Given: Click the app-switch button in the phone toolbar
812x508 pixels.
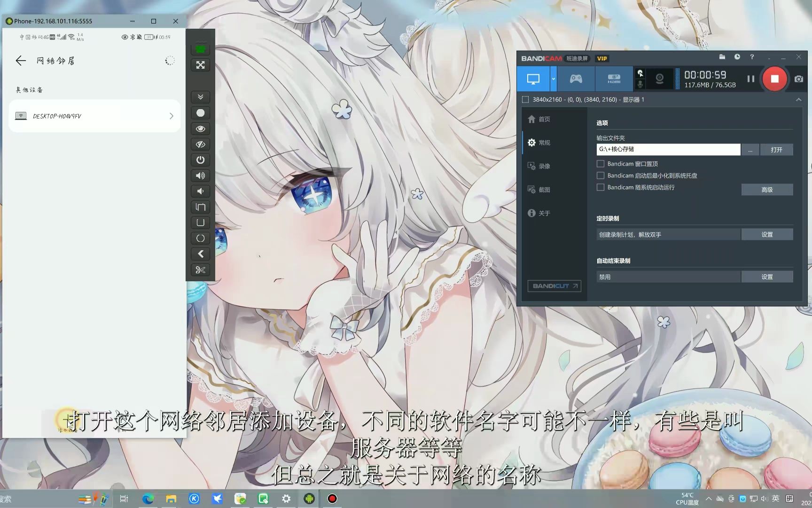Looking at the screenshot, I should (200, 207).
